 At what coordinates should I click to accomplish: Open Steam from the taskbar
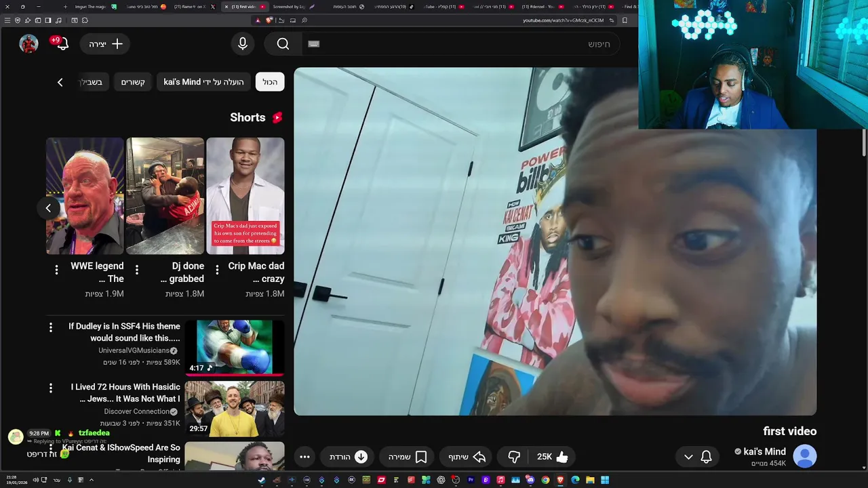point(261,480)
